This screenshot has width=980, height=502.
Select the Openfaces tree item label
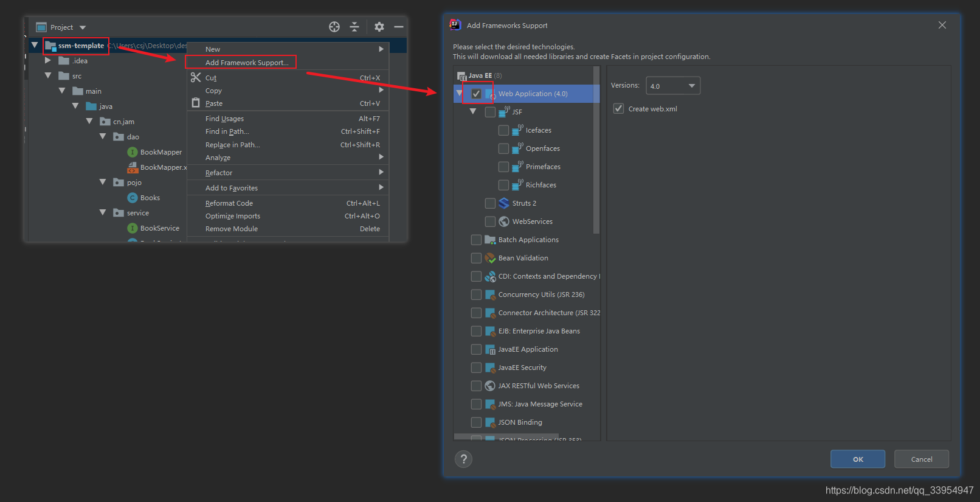543,148
